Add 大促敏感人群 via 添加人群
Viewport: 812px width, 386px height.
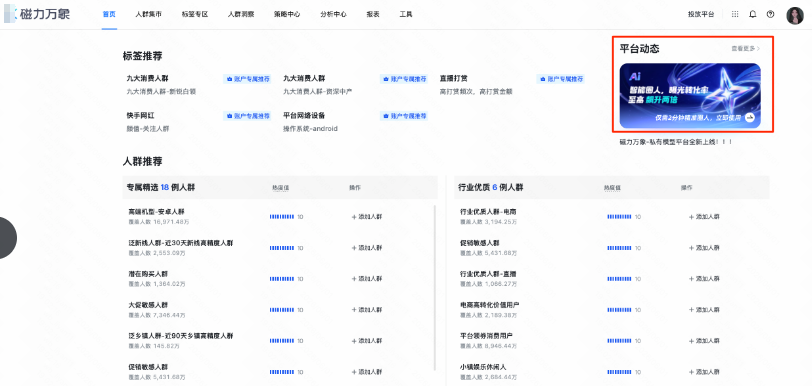[x=367, y=310]
